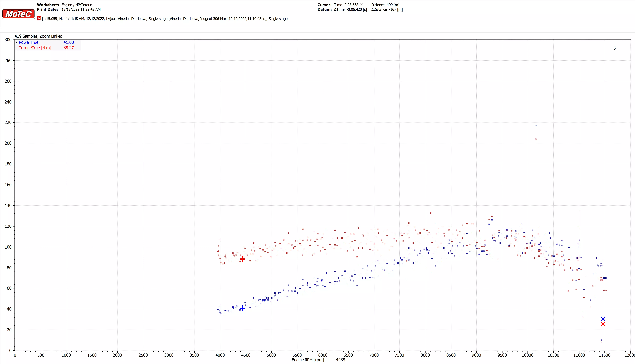Click the '419 Samples, Zoom Linked' header
635x364 pixels.
[38, 36]
